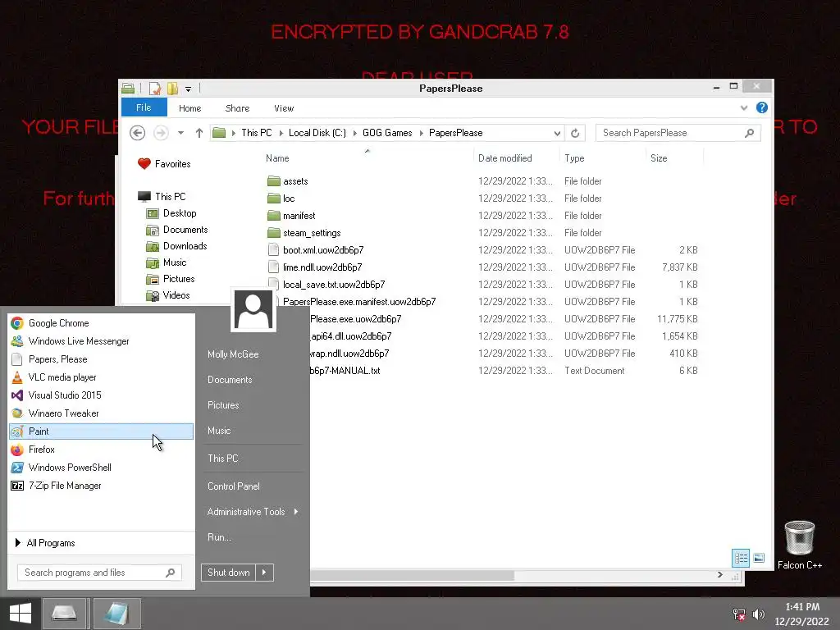Open Windows PowerShell
The height and width of the screenshot is (630, 840).
[101, 468]
